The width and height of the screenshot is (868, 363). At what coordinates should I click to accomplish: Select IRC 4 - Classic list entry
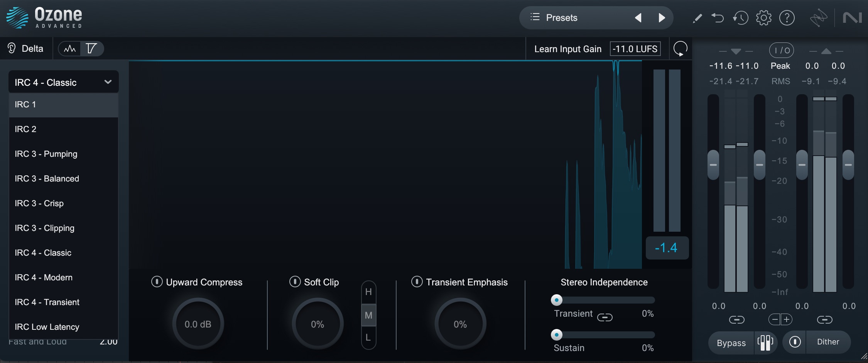click(64, 253)
